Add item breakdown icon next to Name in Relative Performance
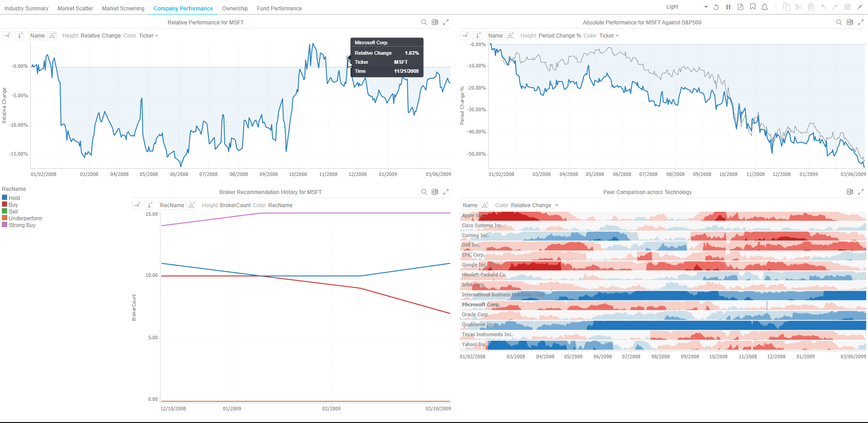868x423 pixels. pyautogui.click(x=52, y=35)
